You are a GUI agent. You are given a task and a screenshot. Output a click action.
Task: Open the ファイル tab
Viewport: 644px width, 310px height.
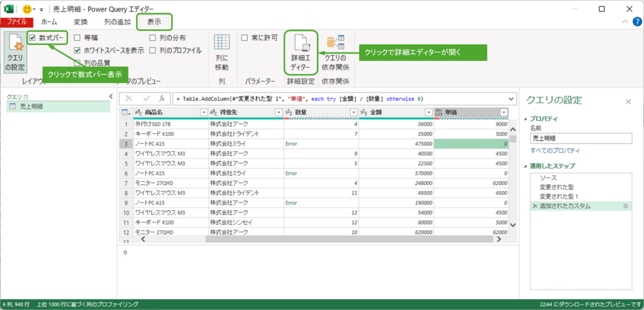[x=16, y=22]
